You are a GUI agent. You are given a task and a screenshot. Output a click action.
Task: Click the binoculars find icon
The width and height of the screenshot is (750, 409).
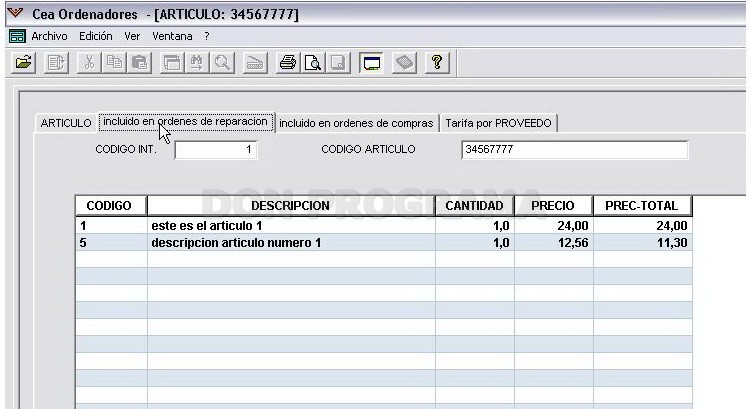click(x=197, y=63)
